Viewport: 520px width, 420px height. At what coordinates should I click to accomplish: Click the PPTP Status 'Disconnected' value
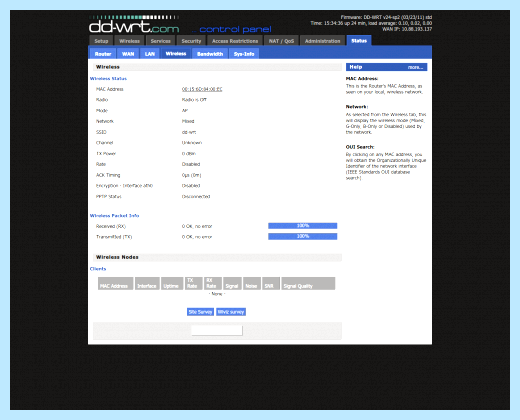(196, 196)
